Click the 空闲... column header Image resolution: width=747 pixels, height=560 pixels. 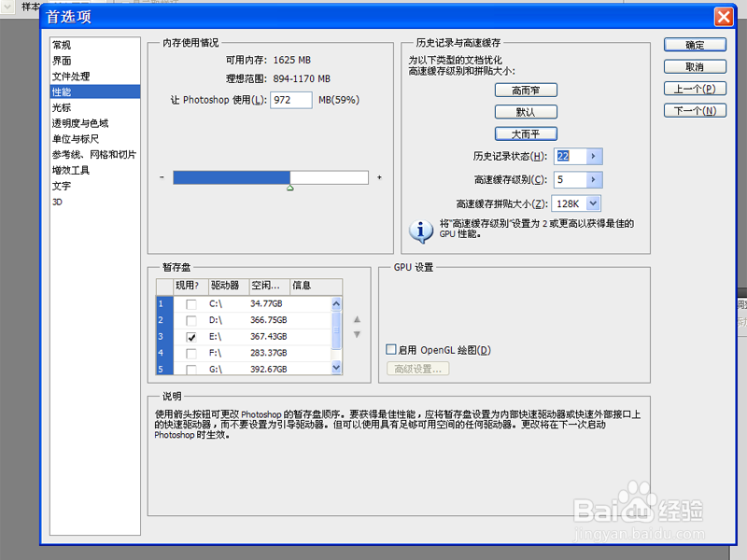coord(270,286)
